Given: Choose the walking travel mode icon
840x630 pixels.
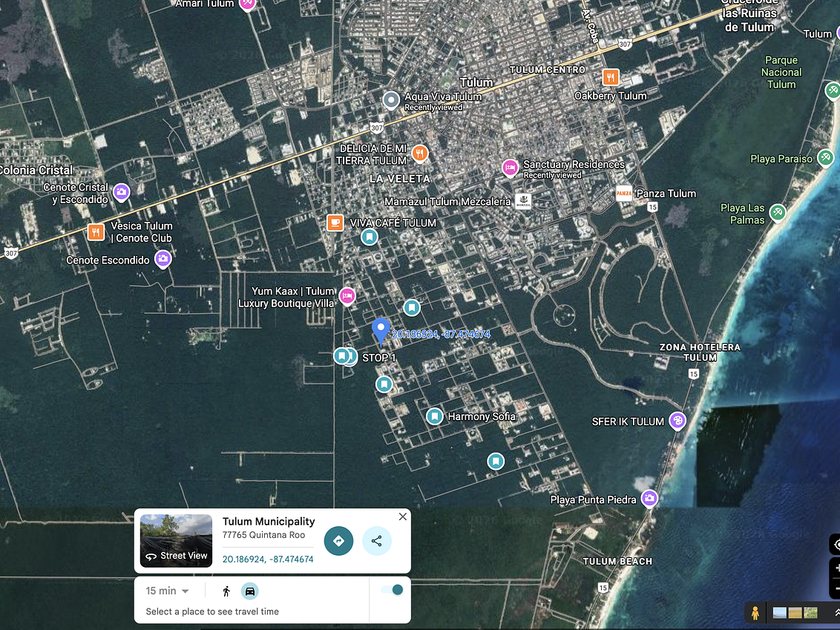Looking at the screenshot, I should 226,591.
